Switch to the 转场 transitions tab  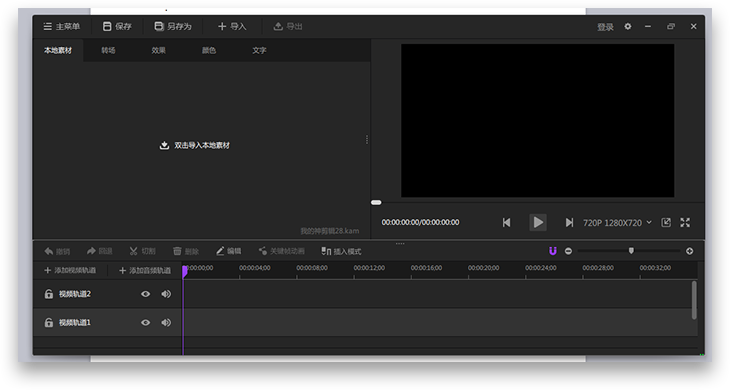pos(108,50)
